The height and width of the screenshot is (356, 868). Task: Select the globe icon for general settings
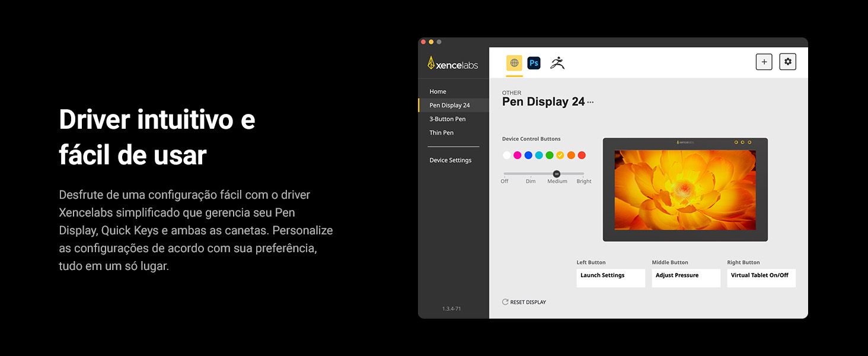click(513, 62)
